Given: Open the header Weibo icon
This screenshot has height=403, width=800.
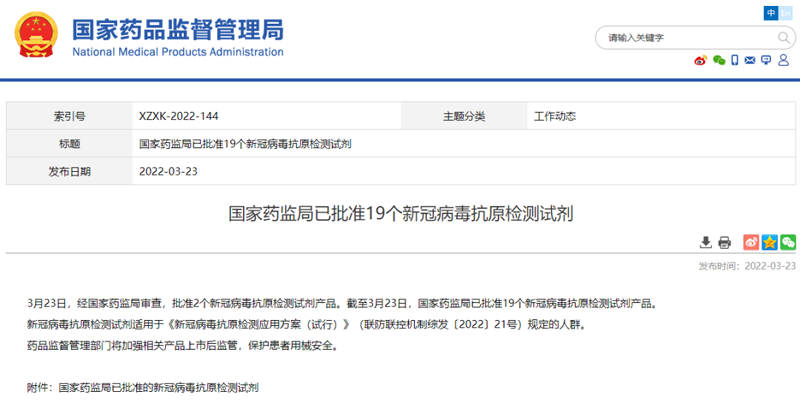Looking at the screenshot, I should (x=700, y=61).
